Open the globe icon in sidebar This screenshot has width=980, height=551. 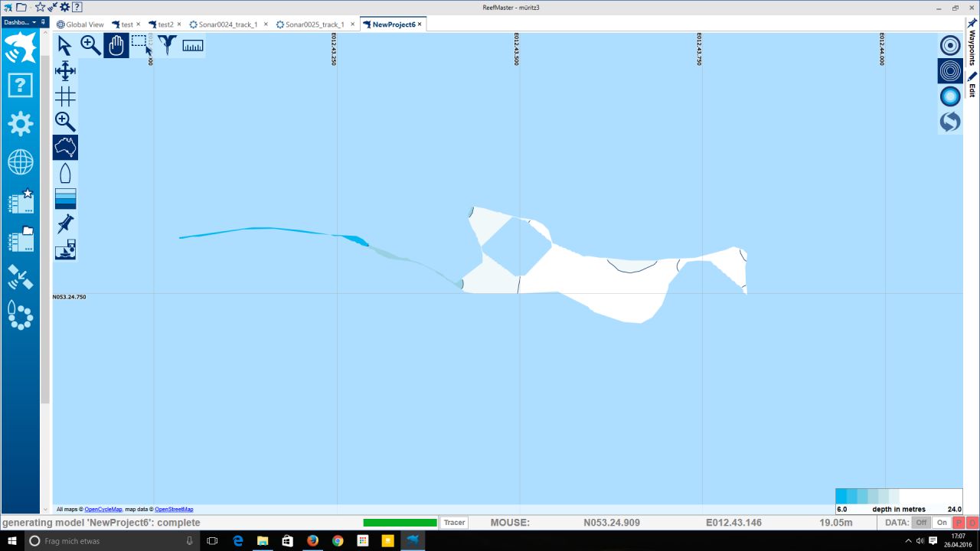(20, 162)
